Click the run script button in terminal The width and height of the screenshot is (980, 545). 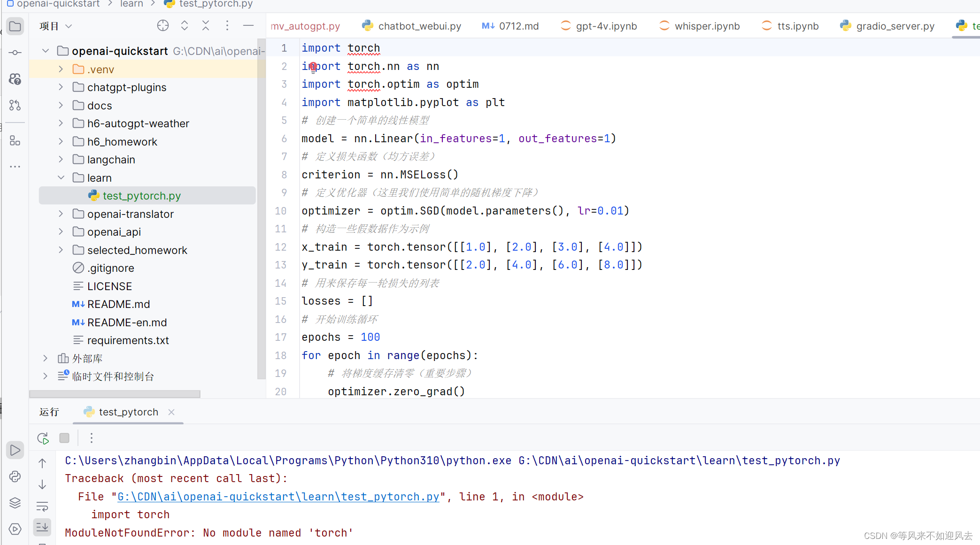(x=44, y=438)
